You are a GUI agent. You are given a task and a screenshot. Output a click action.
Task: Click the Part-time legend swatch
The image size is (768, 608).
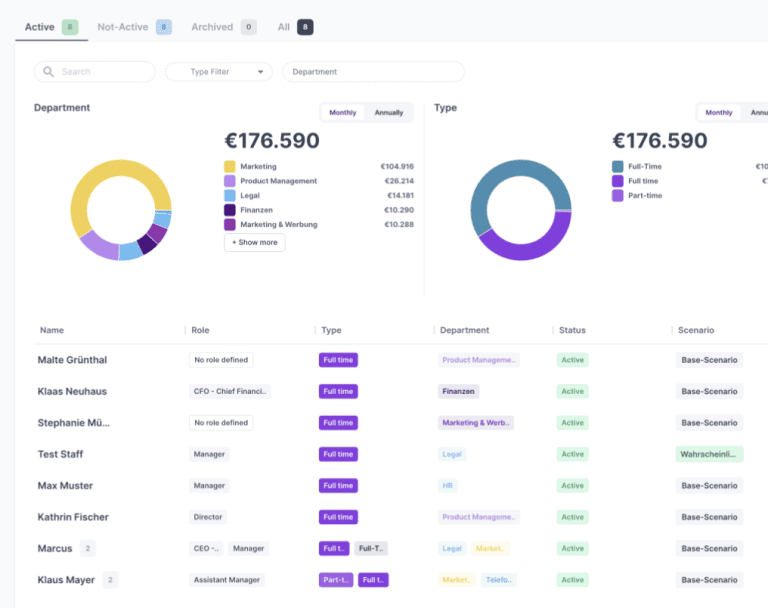click(x=618, y=195)
